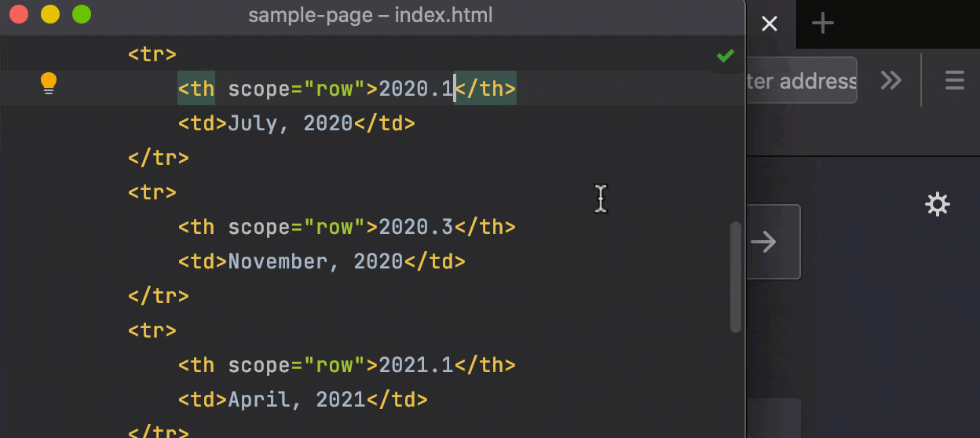Maximize the window using green button

81,15
